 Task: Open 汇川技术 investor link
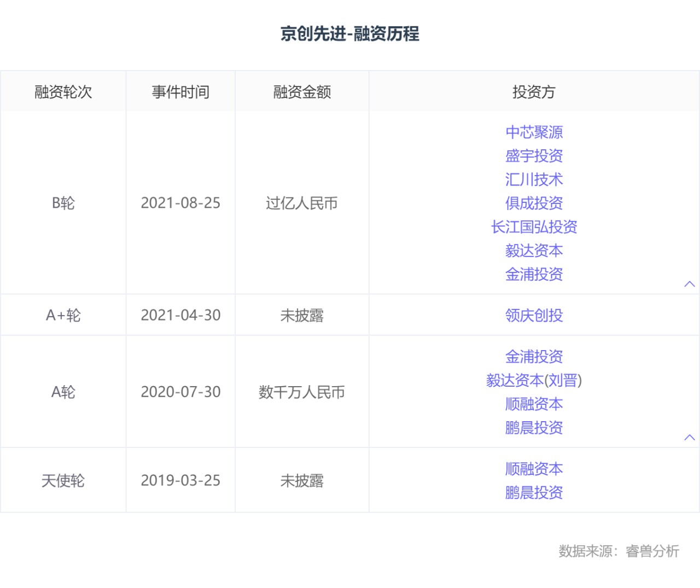[534, 179]
